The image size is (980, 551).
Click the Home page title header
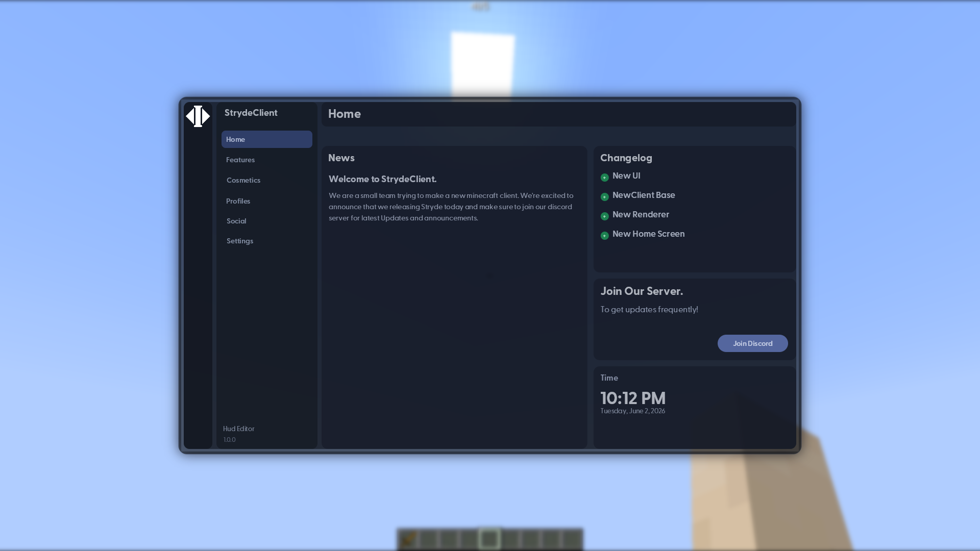[344, 114]
